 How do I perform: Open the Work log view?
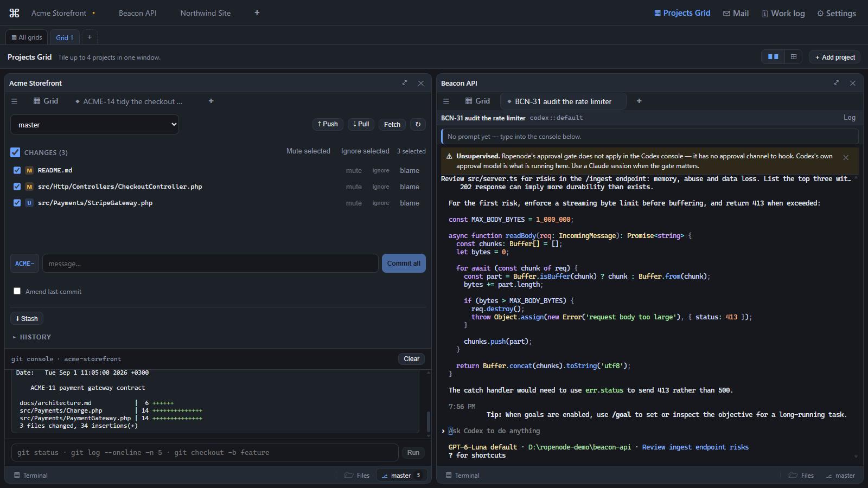click(783, 13)
